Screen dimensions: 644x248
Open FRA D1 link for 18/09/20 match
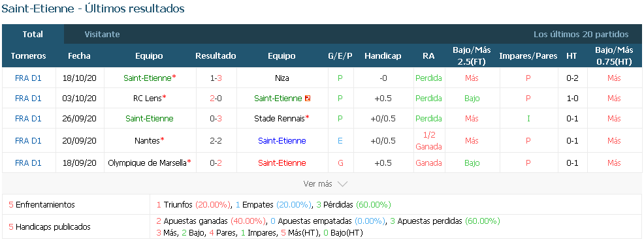tap(28, 163)
